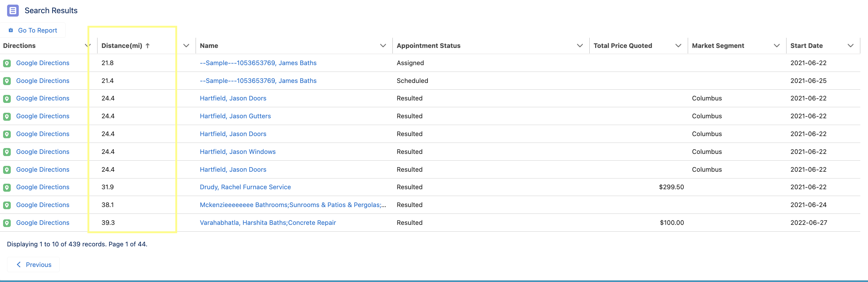Open Google Directions for 21.8 mile record

tap(43, 63)
